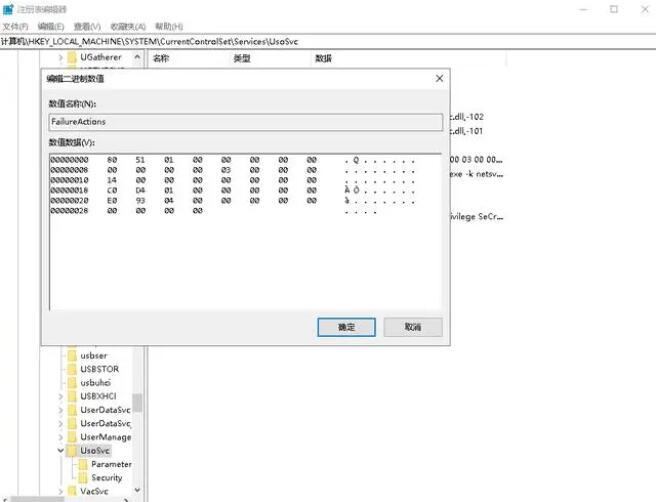Select the Parameters subkey folder icon
The image size is (657, 502).
[83, 464]
